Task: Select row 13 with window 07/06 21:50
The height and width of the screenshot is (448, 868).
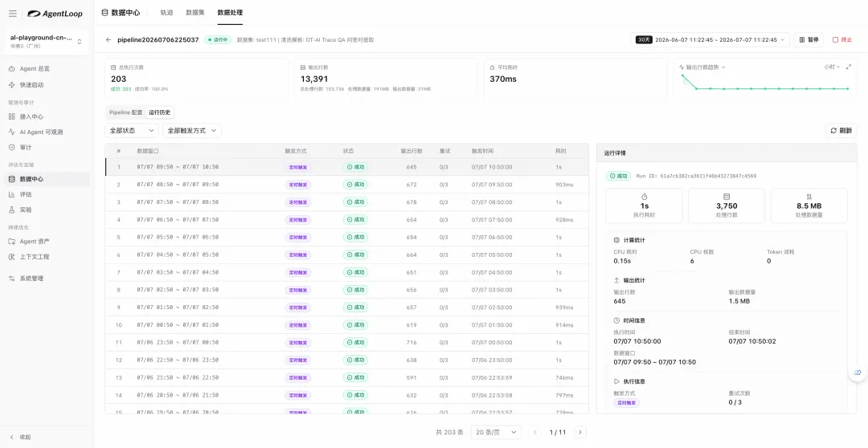Action: point(346,378)
